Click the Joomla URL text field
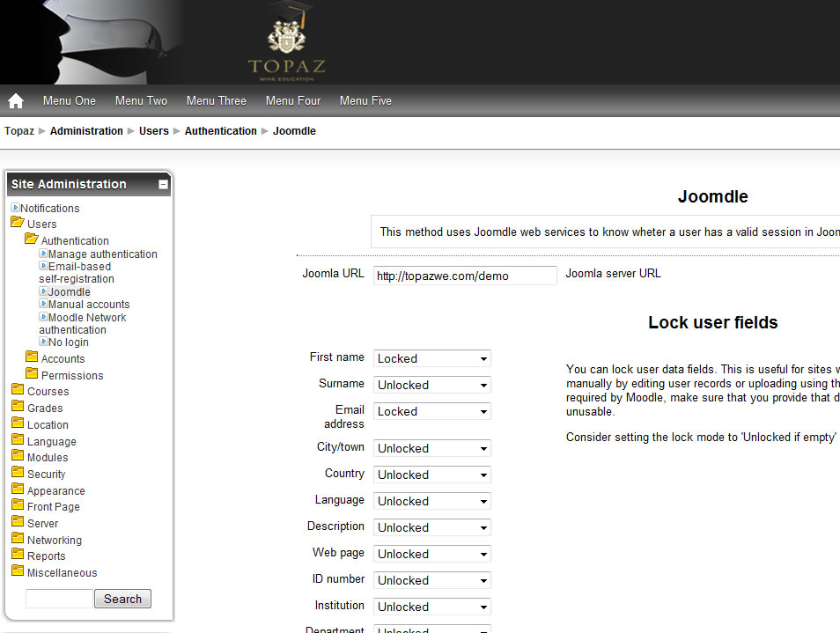This screenshot has height=633, width=840. tap(465, 276)
